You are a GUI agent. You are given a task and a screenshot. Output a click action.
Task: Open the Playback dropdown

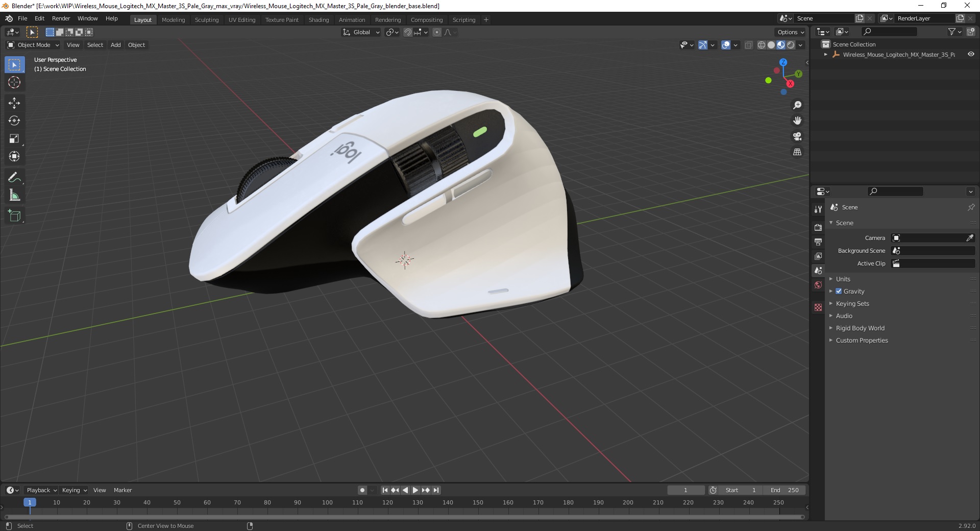(x=41, y=490)
